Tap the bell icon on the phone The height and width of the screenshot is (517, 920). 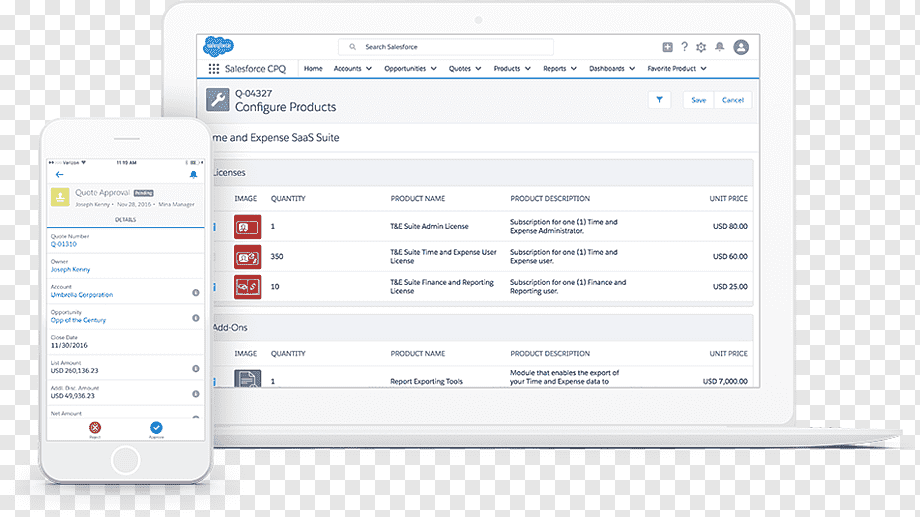194,174
